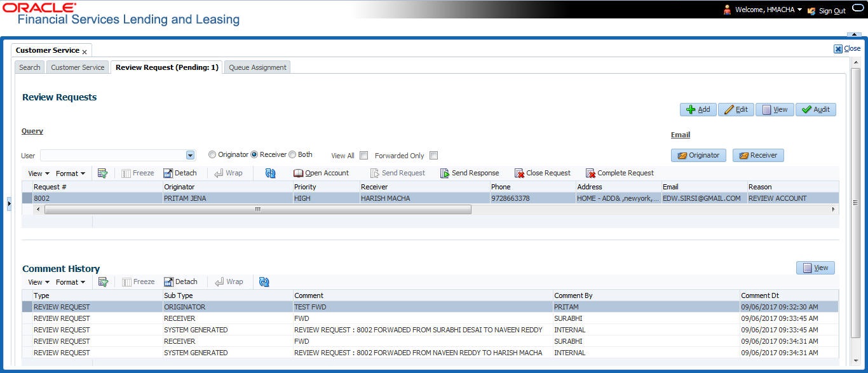
Task: Click the Email Receiver button
Action: point(759,155)
